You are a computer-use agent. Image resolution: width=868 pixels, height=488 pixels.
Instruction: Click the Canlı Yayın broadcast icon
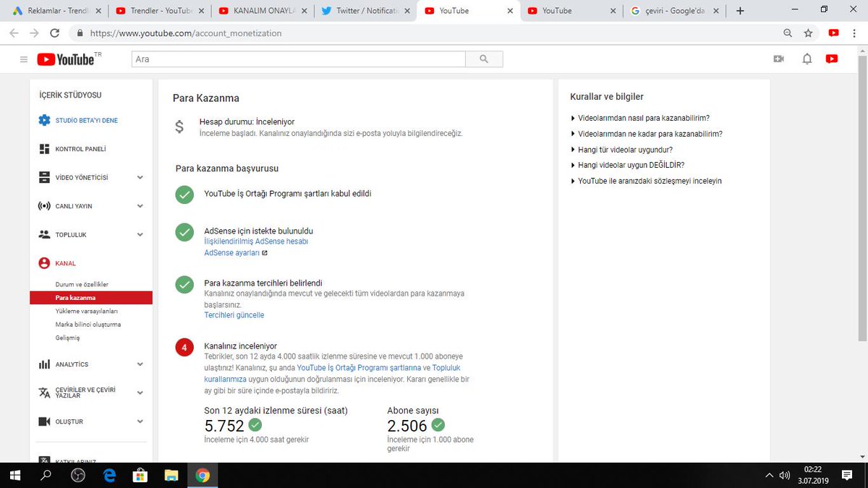(44, 206)
